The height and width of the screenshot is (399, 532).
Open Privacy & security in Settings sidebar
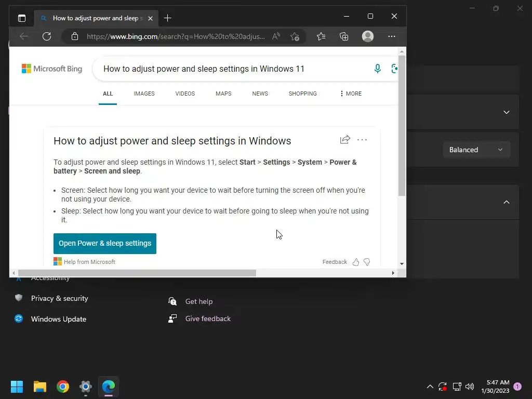coord(59,298)
